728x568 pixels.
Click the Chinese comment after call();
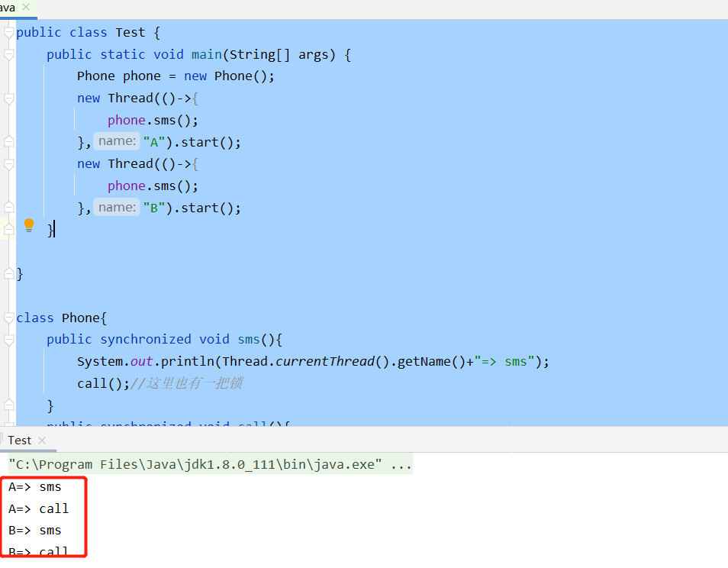(187, 383)
